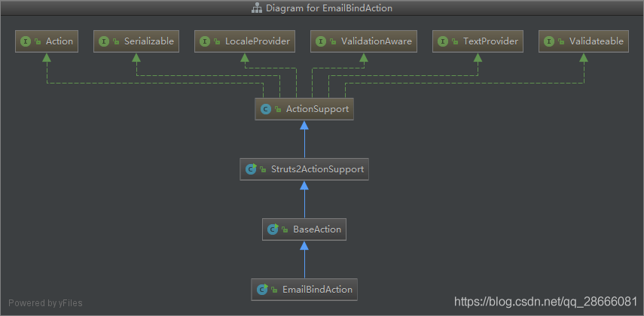Click the public lock icon on Struts2ActionSupport
The image size is (644, 316).
point(263,169)
